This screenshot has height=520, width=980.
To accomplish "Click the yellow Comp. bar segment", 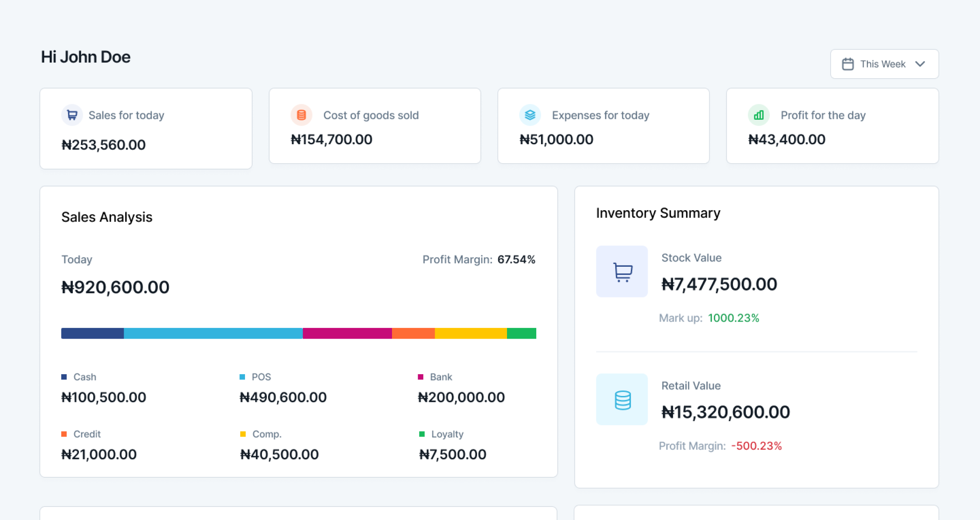I will coord(470,333).
